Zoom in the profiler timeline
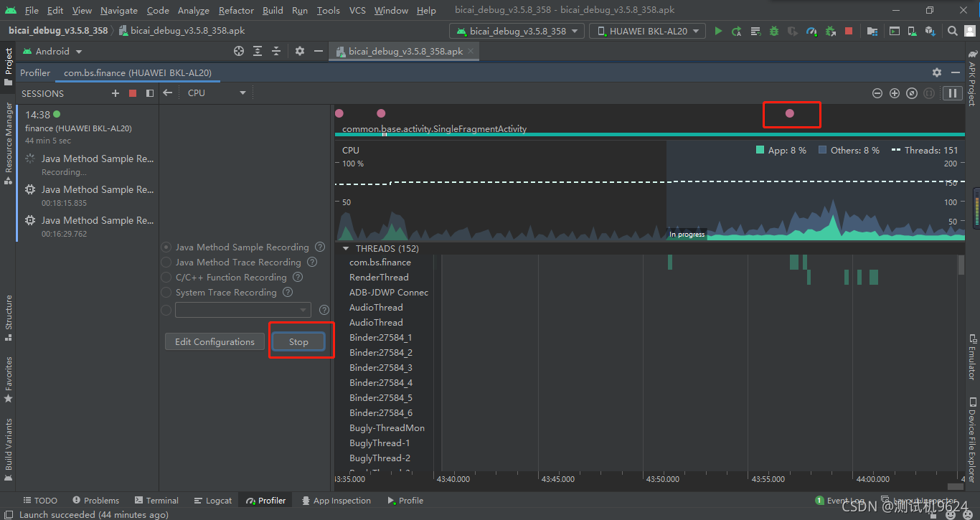This screenshot has height=520, width=980. [894, 93]
